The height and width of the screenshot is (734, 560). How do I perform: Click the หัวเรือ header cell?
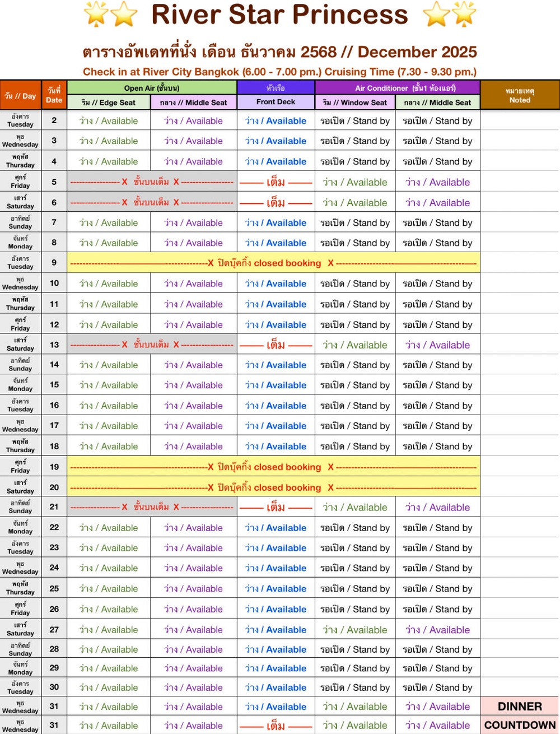[276, 88]
